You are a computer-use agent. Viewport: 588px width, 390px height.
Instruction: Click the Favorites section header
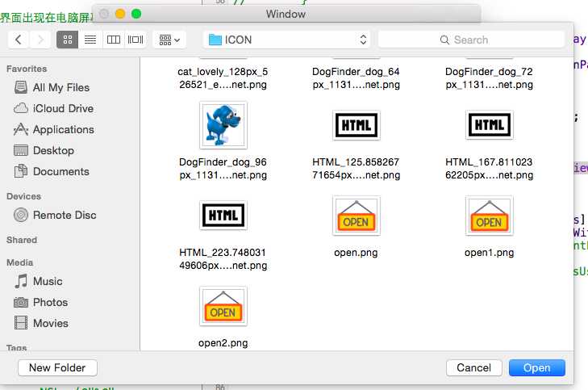[x=27, y=69]
